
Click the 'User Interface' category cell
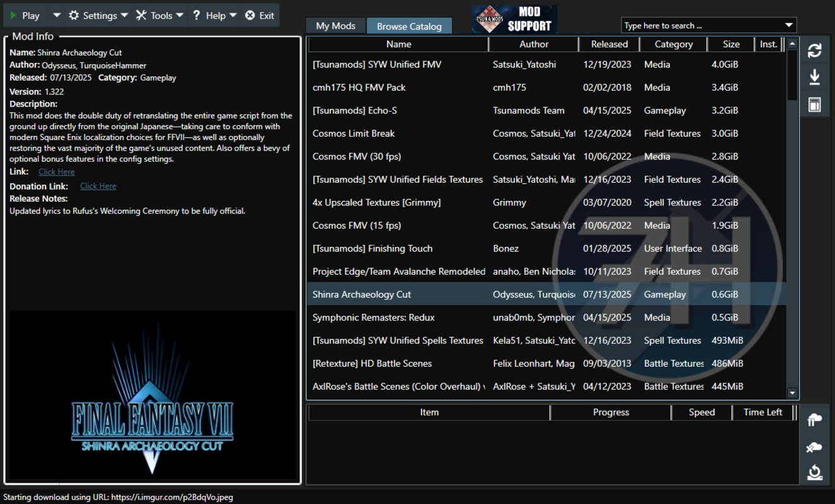point(672,248)
